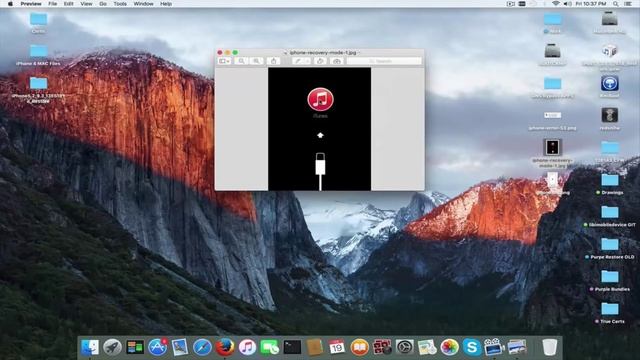The height and width of the screenshot is (360, 640).
Task: Open the Edit menu
Action: click(x=69, y=4)
